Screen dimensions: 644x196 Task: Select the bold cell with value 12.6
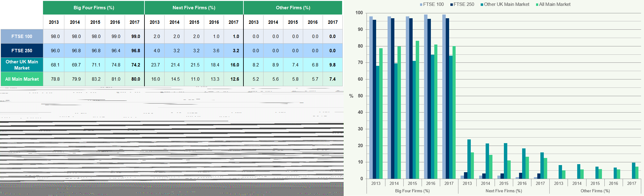pyautogui.click(x=234, y=79)
